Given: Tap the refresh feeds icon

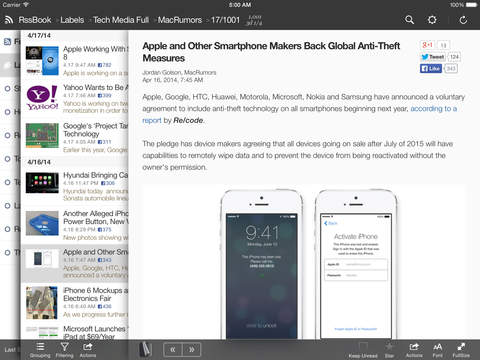Looking at the screenshot, I should coord(463,20).
